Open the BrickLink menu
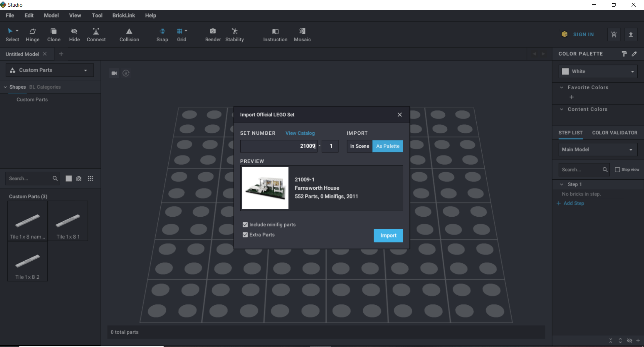The height and width of the screenshot is (347, 644). pos(124,15)
